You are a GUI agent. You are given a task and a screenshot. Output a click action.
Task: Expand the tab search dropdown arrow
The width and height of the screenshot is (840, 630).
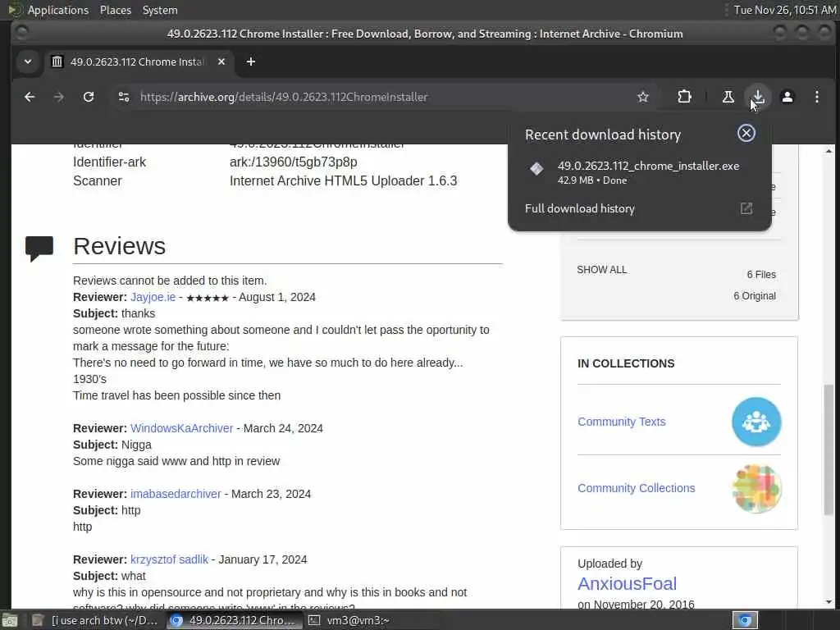point(28,62)
